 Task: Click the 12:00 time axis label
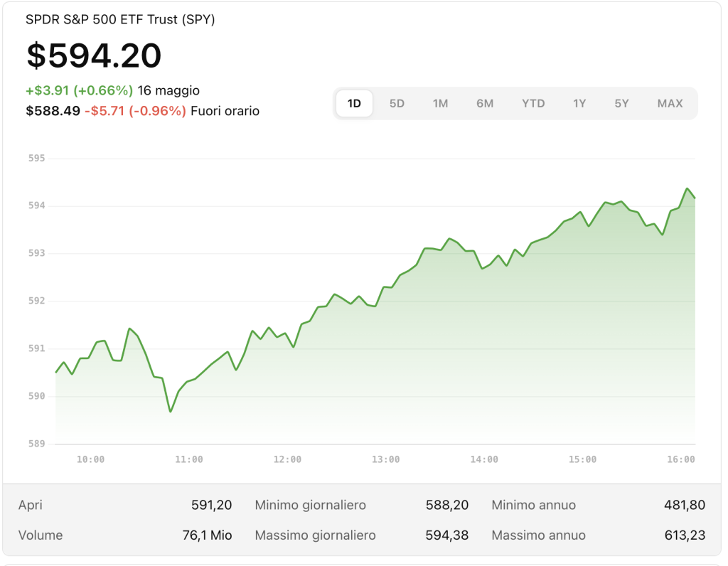coord(287,459)
